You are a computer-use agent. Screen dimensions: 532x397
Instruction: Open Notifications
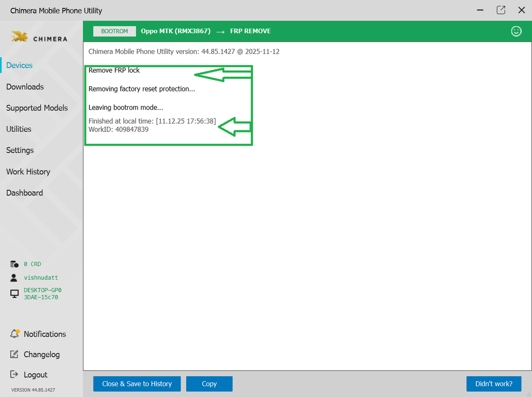pos(45,334)
